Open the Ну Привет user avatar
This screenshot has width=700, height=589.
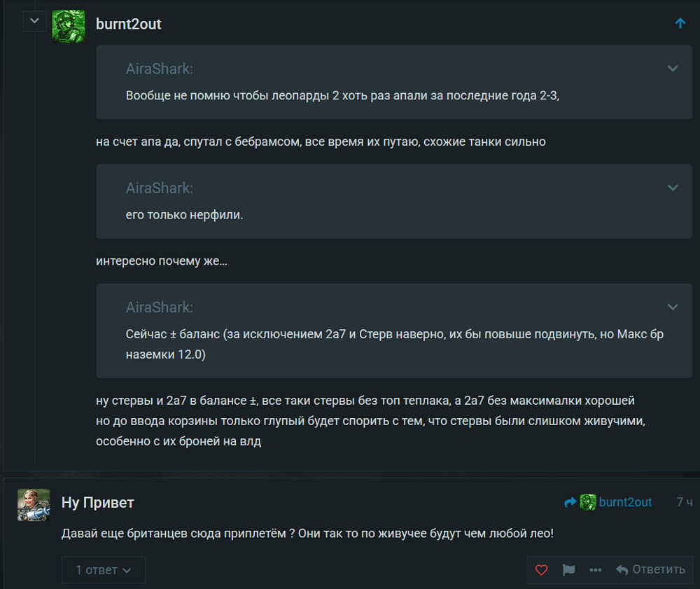tap(34, 505)
